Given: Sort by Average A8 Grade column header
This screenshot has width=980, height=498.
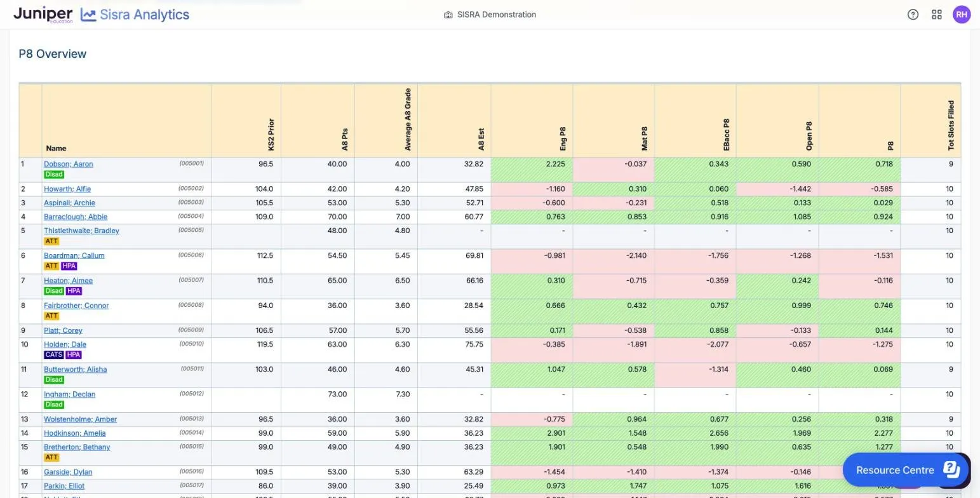Looking at the screenshot, I should (x=408, y=119).
